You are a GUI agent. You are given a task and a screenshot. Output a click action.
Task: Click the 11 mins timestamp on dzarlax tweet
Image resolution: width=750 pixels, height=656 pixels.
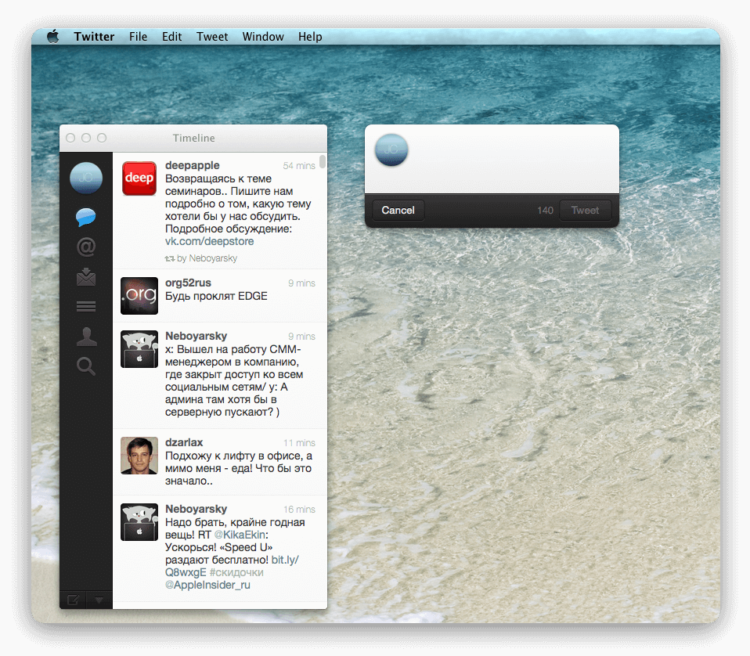[x=299, y=443]
